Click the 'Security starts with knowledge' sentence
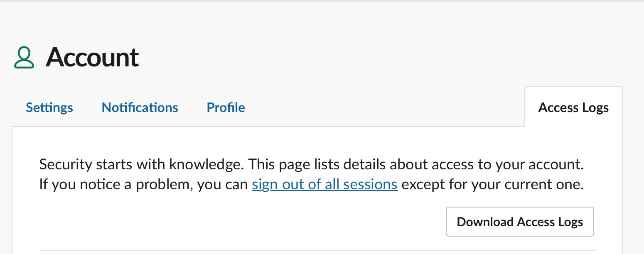This screenshot has height=254, width=644. tap(141, 165)
